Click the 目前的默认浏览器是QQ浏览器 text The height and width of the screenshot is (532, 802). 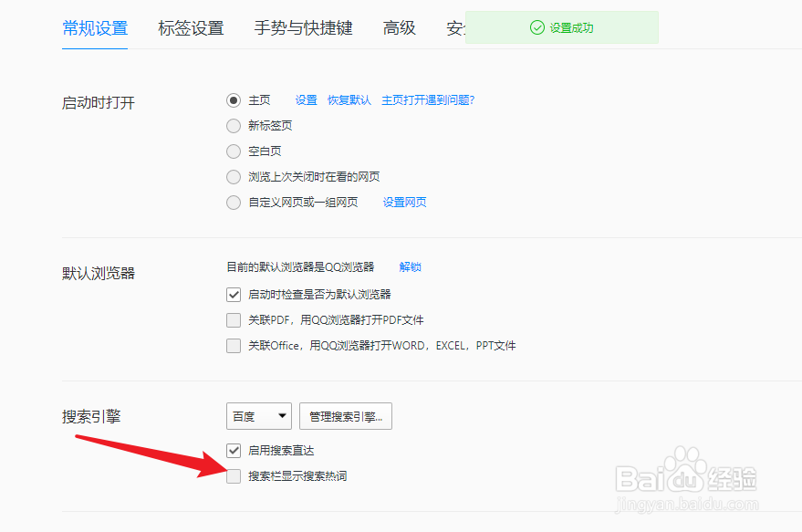pos(300,267)
